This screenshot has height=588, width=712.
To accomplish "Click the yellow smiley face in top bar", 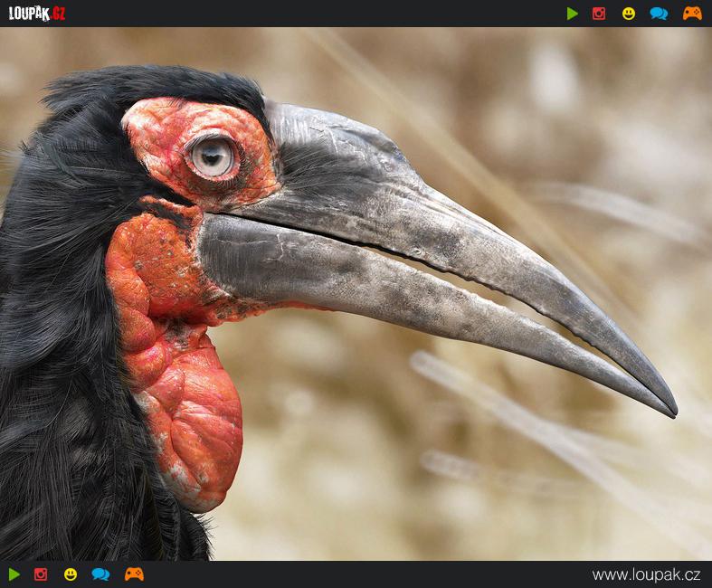I will coord(629,14).
